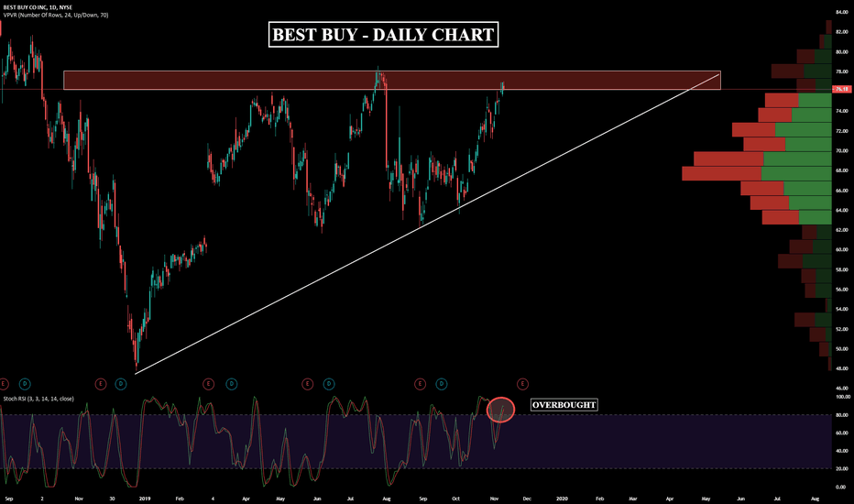
Task: Click the 84.00 price axis label
Action: click(841, 12)
